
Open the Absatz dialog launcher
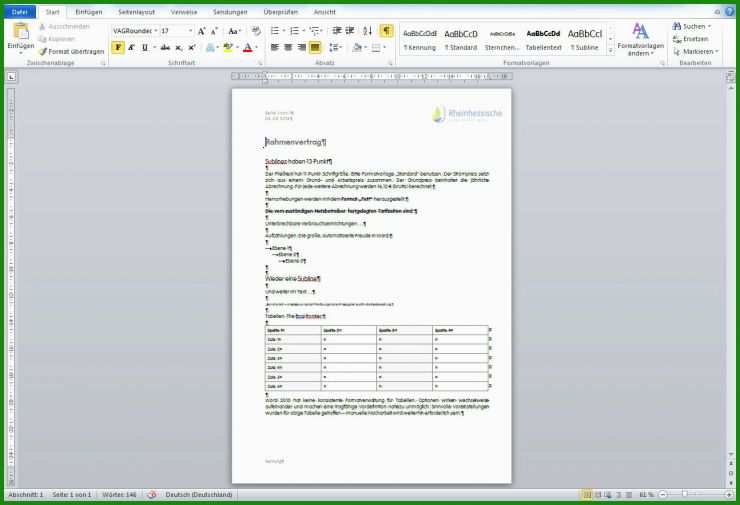point(390,63)
